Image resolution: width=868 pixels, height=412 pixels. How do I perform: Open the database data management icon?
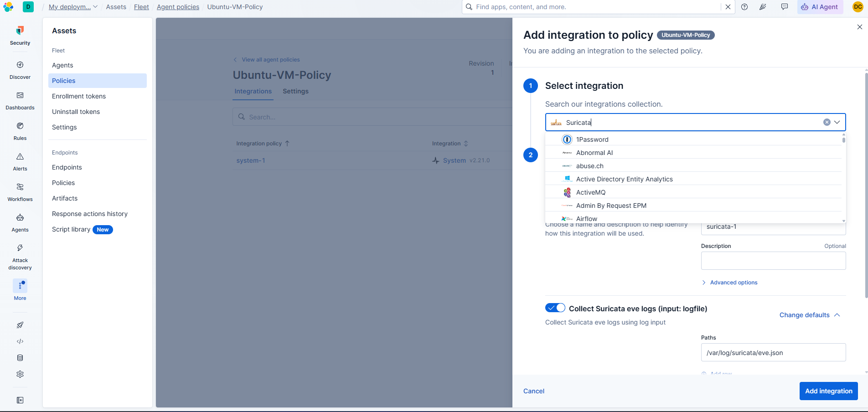tap(20, 358)
